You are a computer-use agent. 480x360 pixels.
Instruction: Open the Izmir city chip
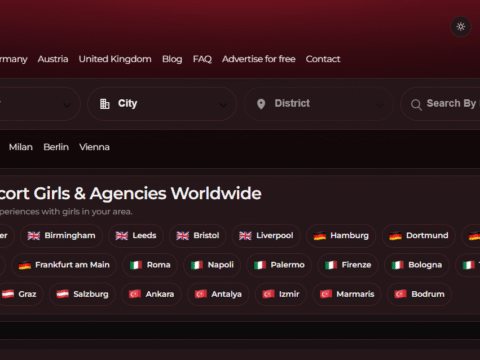[x=281, y=294]
